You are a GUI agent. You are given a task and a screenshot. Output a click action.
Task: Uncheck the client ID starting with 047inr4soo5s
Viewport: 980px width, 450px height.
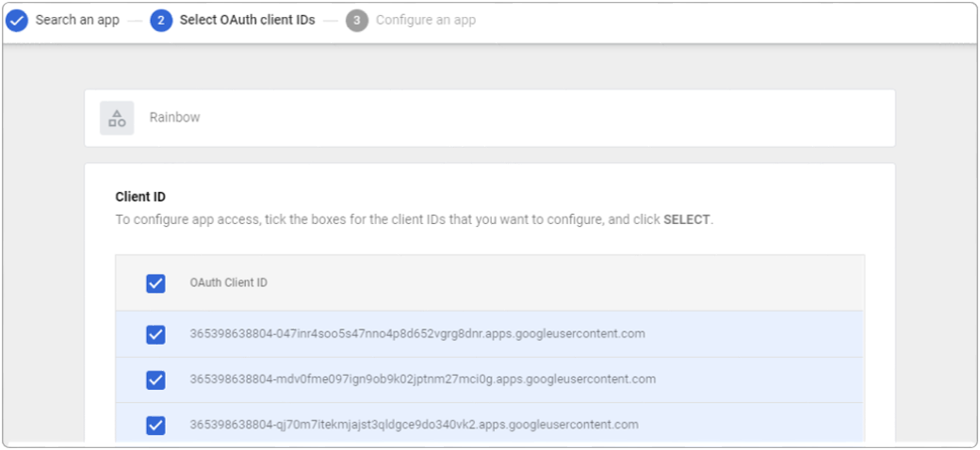click(155, 334)
